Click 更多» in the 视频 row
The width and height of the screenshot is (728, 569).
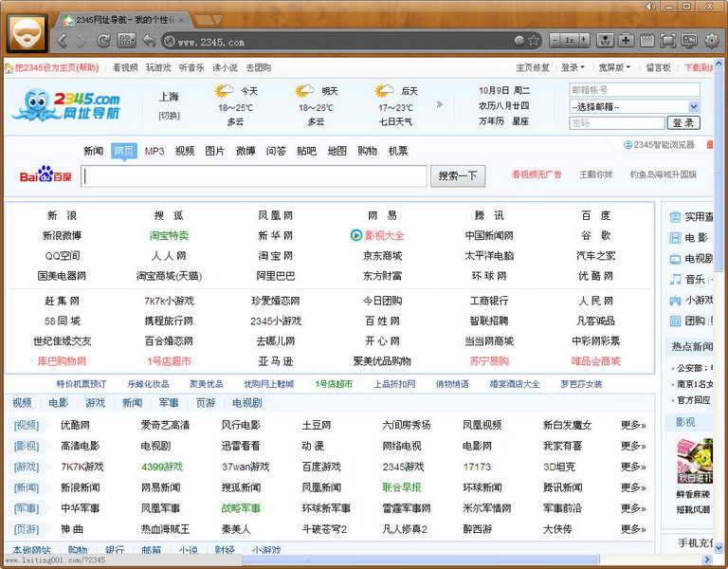(x=633, y=425)
